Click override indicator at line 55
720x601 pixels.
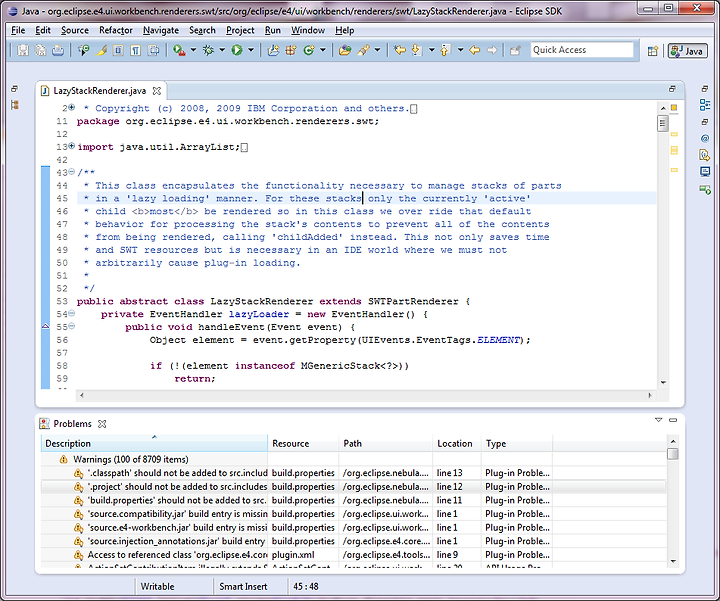click(x=45, y=326)
